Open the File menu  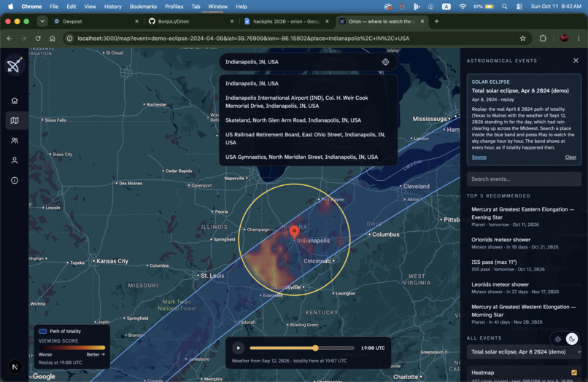(x=54, y=7)
